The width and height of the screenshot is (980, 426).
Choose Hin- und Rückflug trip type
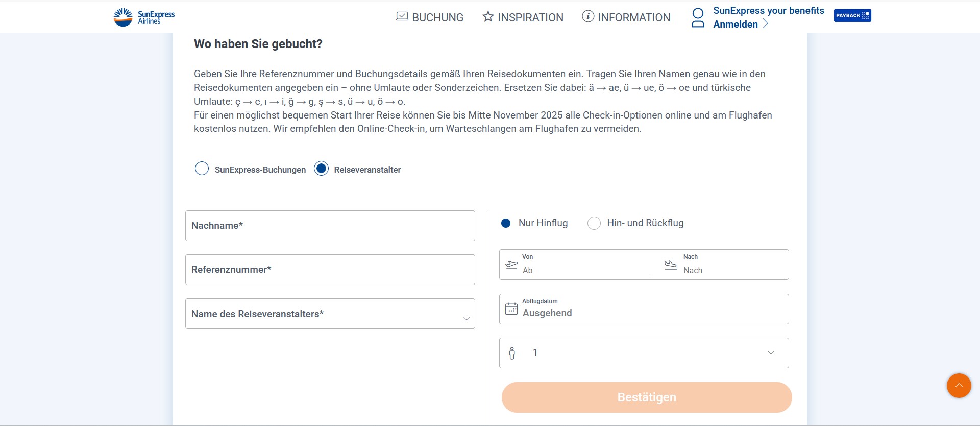pos(594,223)
